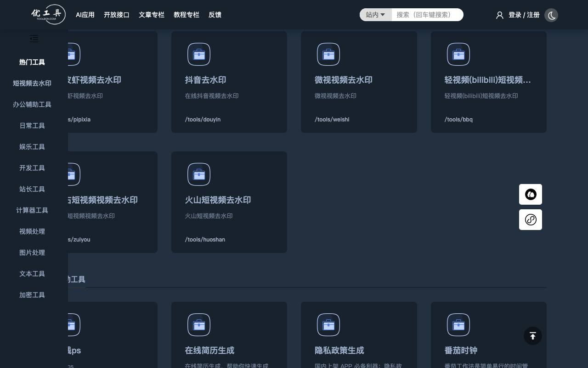Go to 文章专栏 page
The height and width of the screenshot is (368, 588).
point(152,15)
